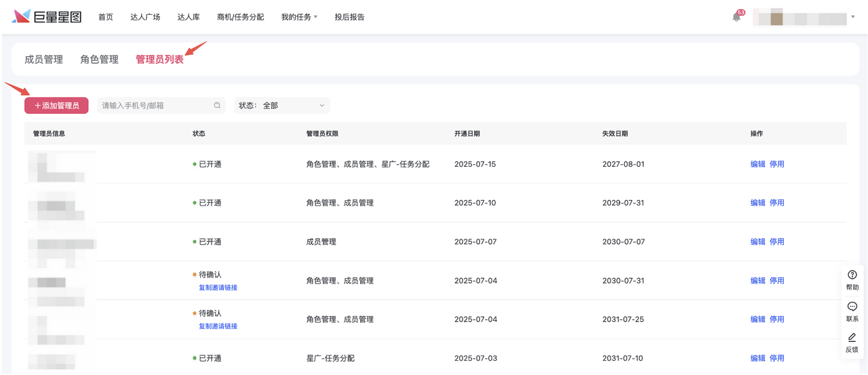868x375 pixels.
Task: Click the search magnifier icon
Action: coord(217,106)
